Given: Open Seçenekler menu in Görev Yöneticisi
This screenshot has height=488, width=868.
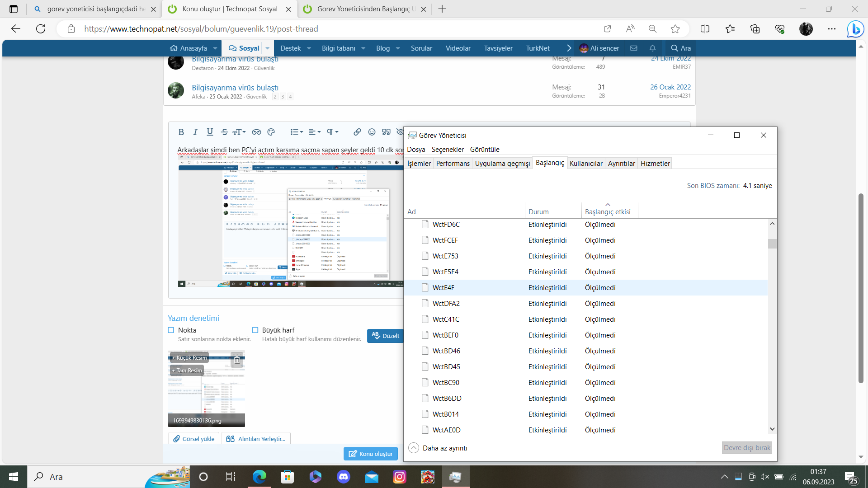Looking at the screenshot, I should (448, 149).
